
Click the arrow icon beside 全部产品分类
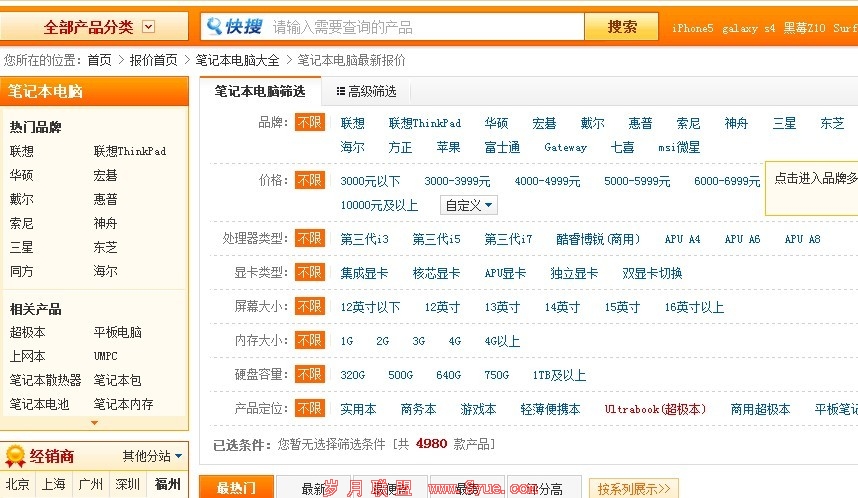(149, 27)
